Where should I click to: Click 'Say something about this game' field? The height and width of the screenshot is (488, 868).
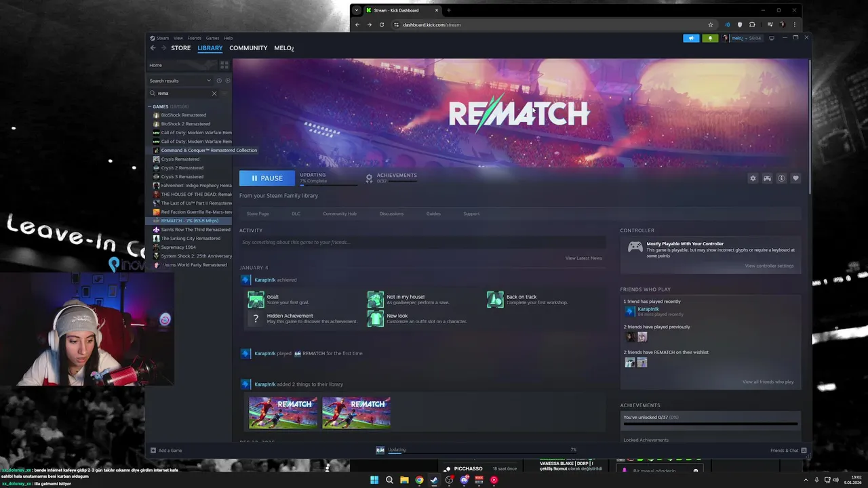pyautogui.click(x=422, y=242)
